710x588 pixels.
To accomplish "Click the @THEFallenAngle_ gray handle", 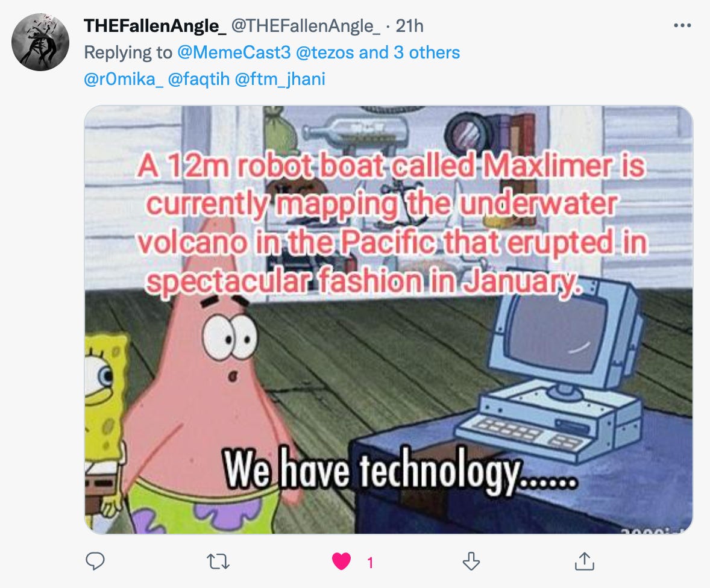I will [306, 26].
